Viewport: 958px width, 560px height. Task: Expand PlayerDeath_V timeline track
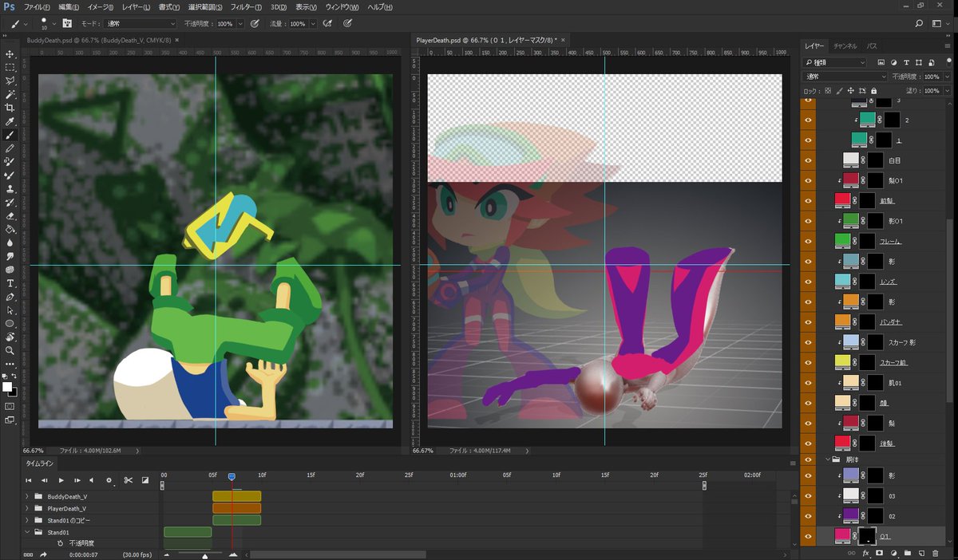(x=27, y=508)
